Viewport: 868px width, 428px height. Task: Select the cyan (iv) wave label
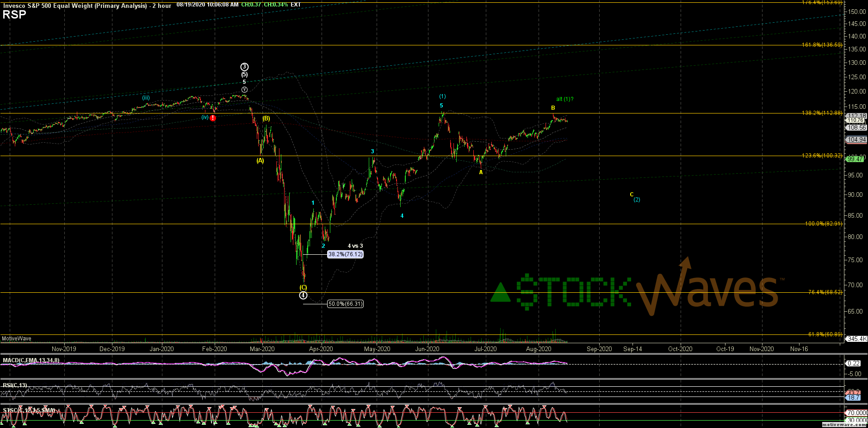pos(205,117)
